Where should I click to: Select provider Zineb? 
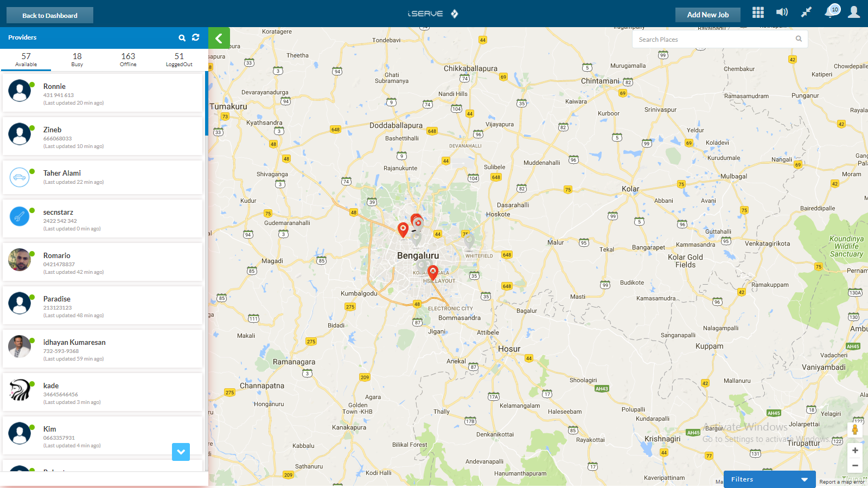click(x=103, y=136)
